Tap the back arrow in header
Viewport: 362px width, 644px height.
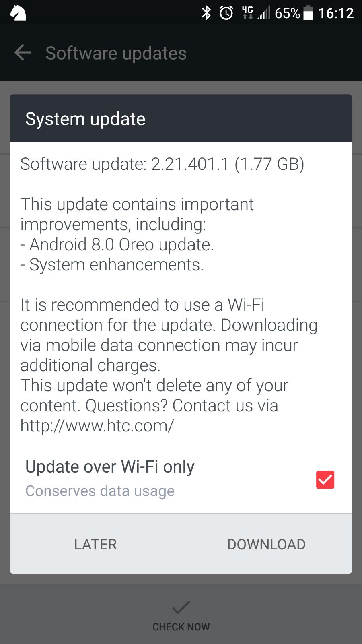point(23,53)
